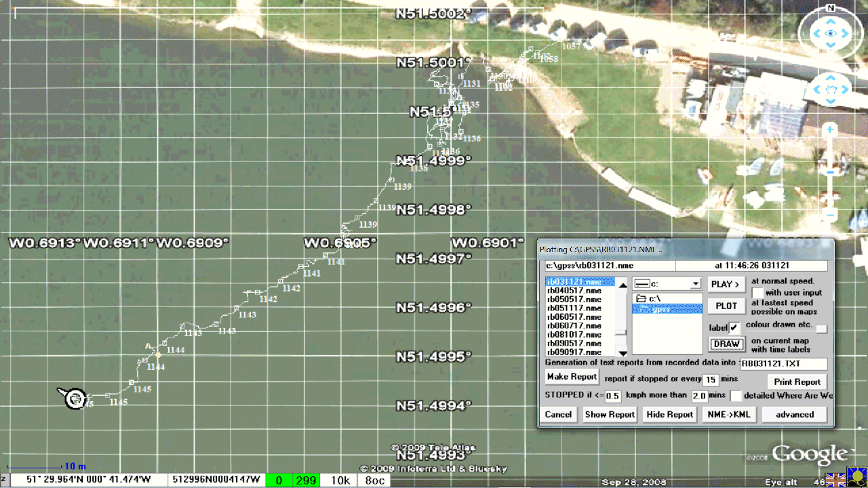868x488 pixels.
Task: Open the c: drive dropdown
Action: coord(695,284)
